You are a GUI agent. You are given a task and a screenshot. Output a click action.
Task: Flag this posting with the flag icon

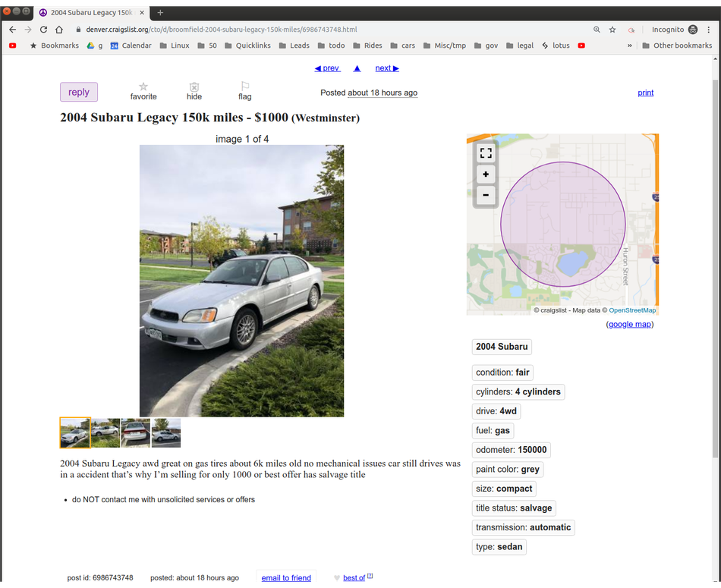[x=245, y=86]
